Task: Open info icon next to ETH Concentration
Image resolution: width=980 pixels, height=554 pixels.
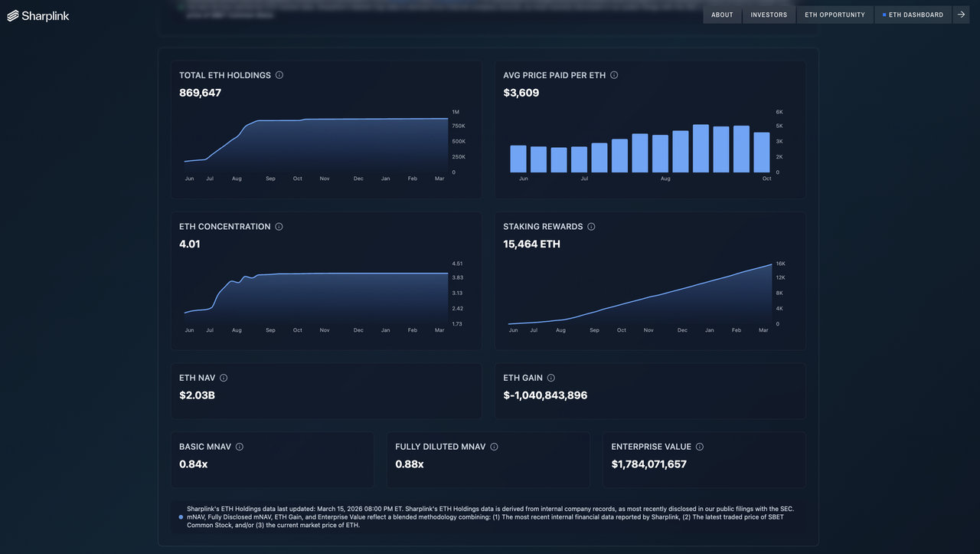Action: point(279,227)
